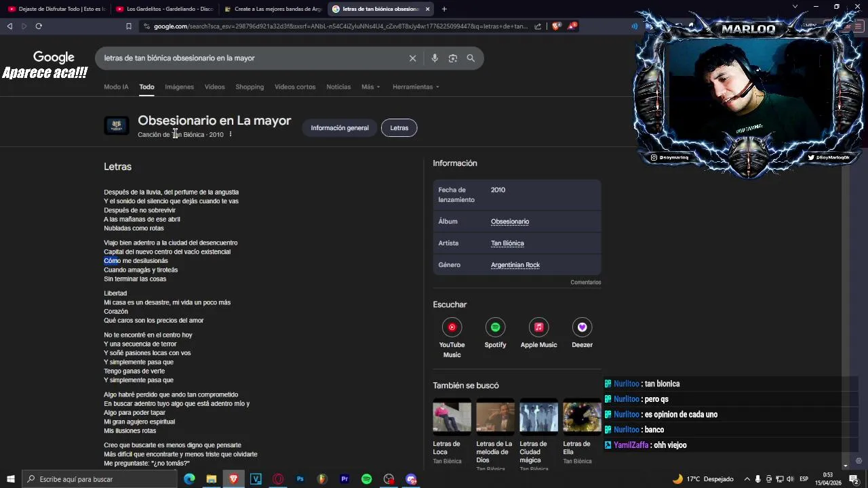Image resolution: width=868 pixels, height=488 pixels.
Task: Click the ESP language indicator
Action: click(804, 479)
